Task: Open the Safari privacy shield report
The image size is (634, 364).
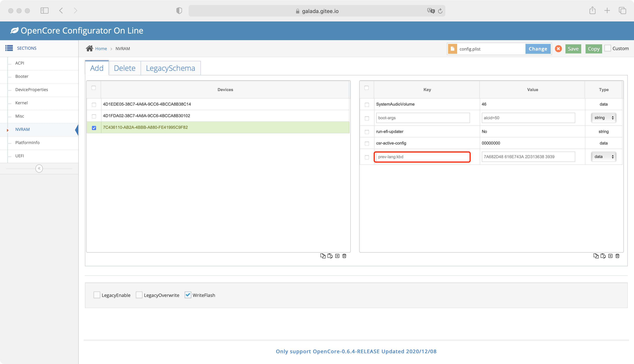Action: (179, 11)
